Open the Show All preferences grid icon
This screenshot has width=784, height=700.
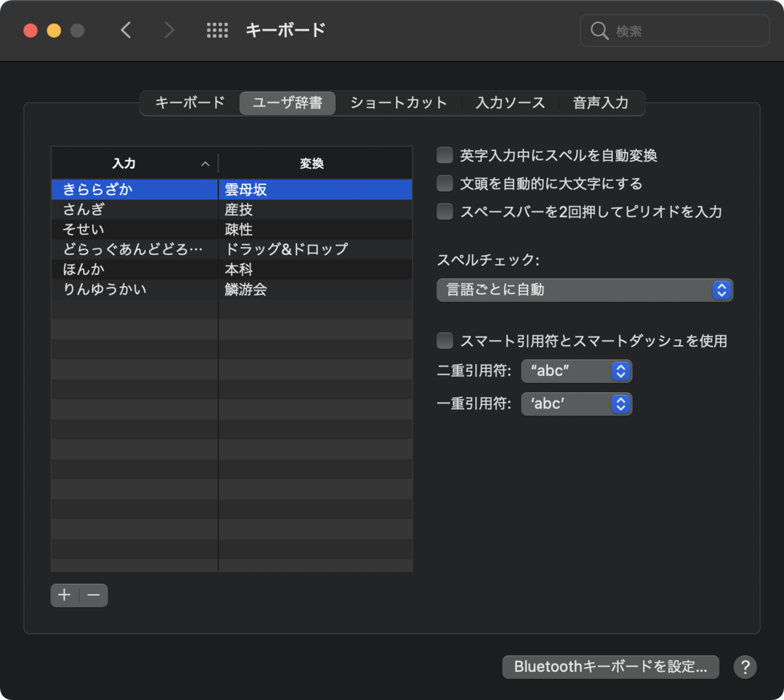[218, 30]
